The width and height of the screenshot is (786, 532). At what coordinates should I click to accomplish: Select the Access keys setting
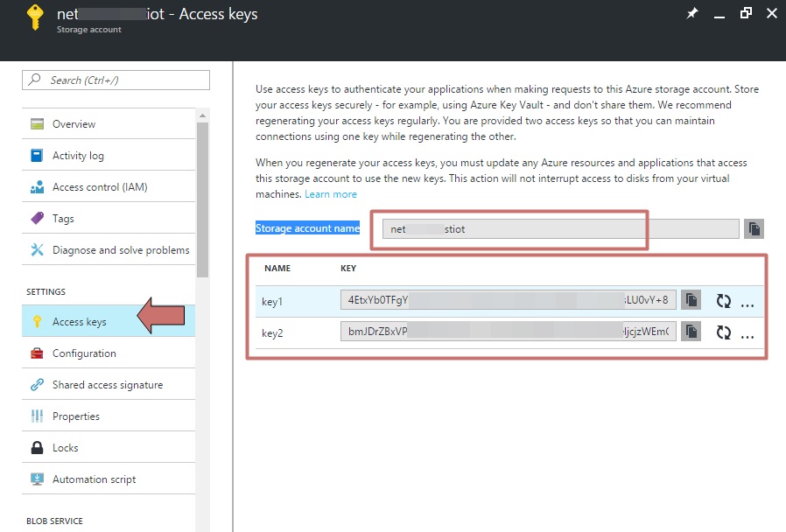click(x=79, y=321)
